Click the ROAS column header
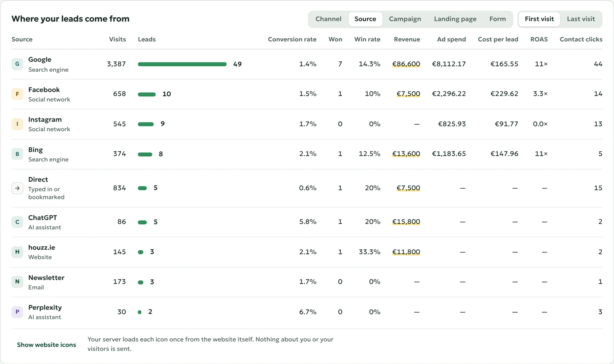The height and width of the screenshot is (364, 614). (x=539, y=40)
